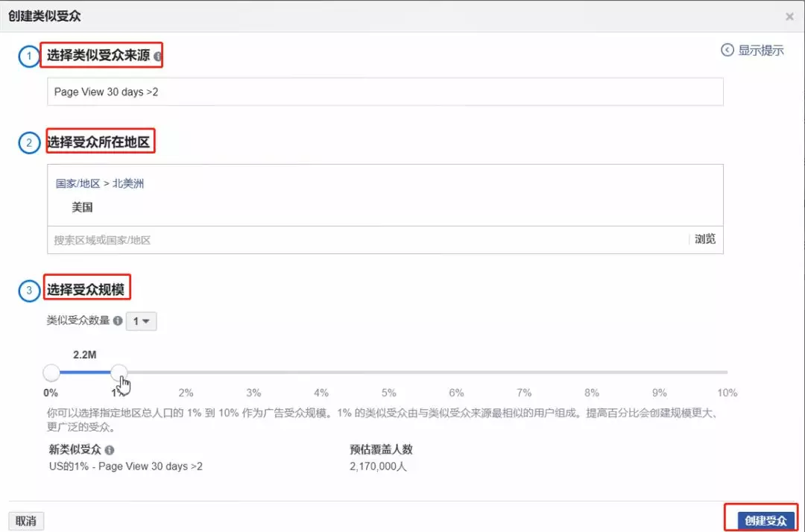Click the cursor-highlighted slider handle at 1%
The width and height of the screenshot is (805, 532).
coord(119,373)
